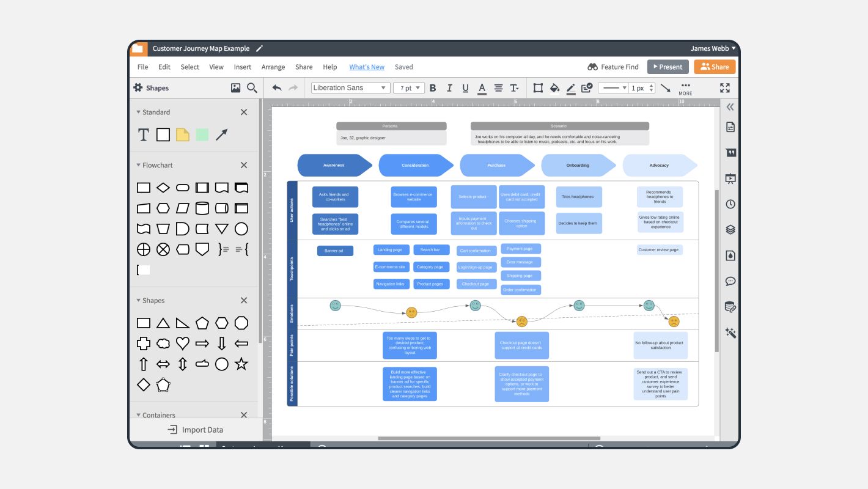Open the Arrange menu
Image resolution: width=868 pixels, height=489 pixels.
[x=273, y=67]
